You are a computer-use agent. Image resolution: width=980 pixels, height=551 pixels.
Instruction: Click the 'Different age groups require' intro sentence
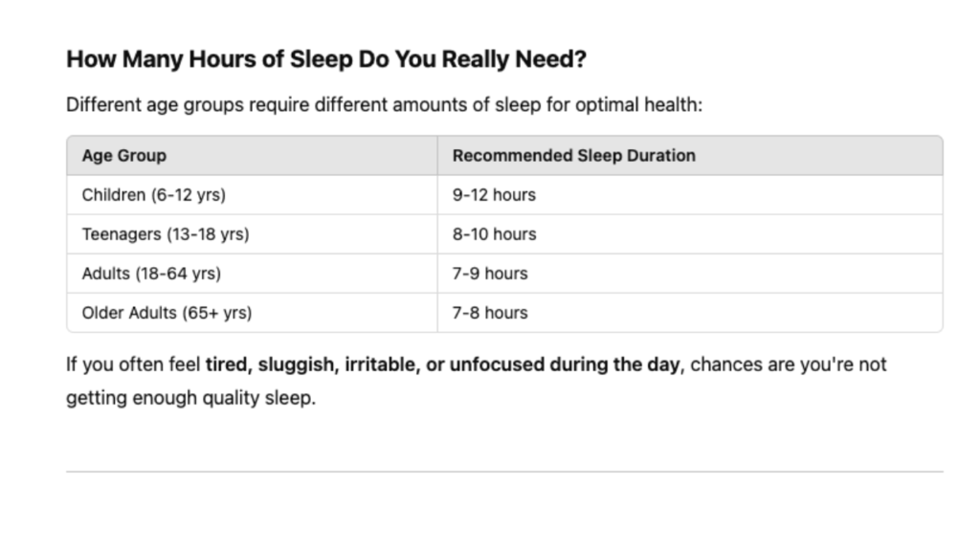coord(385,105)
